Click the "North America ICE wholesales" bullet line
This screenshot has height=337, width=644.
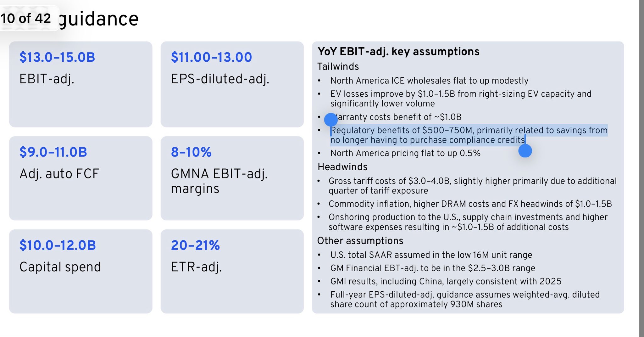[x=429, y=81]
